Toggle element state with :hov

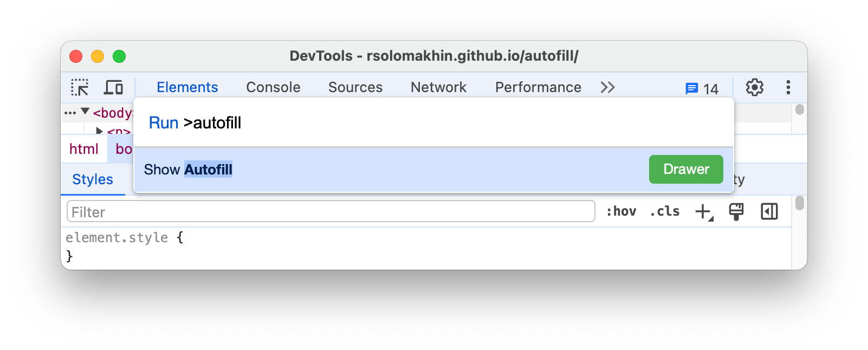[x=622, y=211]
